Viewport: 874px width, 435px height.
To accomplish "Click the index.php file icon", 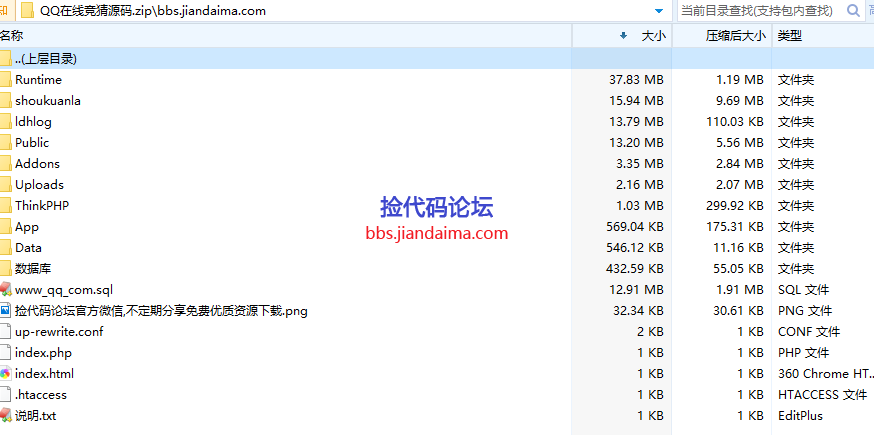I will [x=5, y=352].
